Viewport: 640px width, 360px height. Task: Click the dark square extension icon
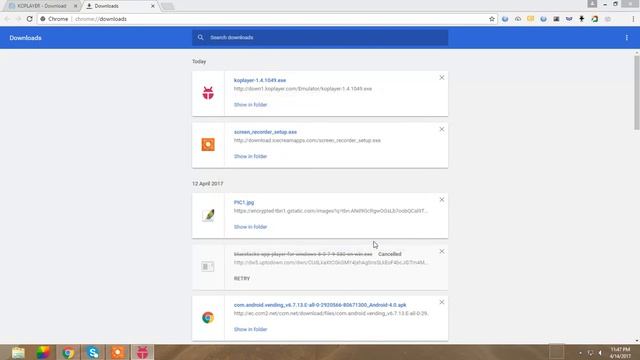pyautogui.click(x=556, y=19)
